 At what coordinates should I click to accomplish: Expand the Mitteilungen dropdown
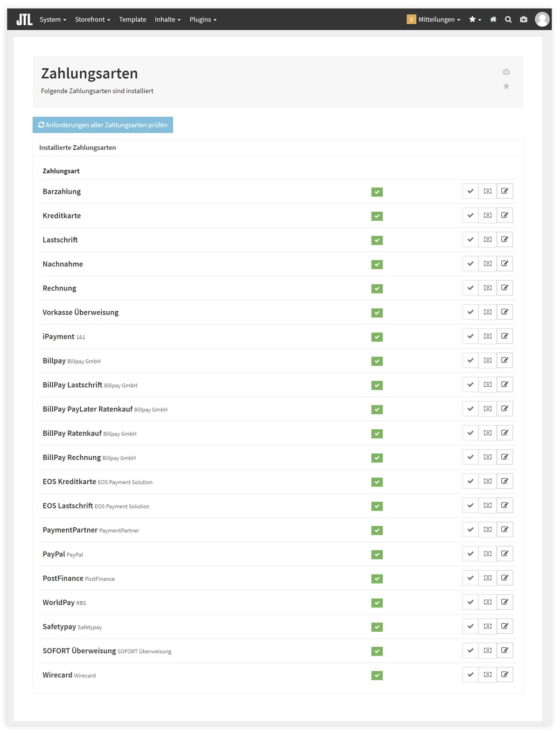(x=434, y=20)
